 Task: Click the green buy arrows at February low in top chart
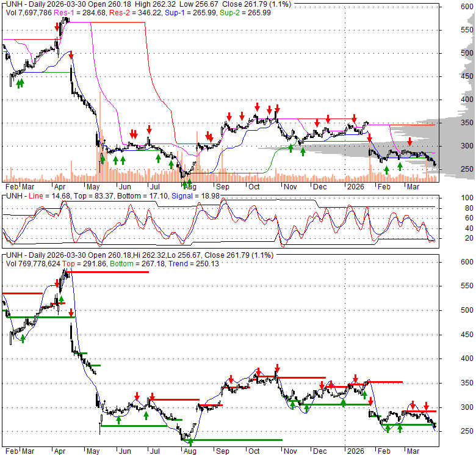20,84
